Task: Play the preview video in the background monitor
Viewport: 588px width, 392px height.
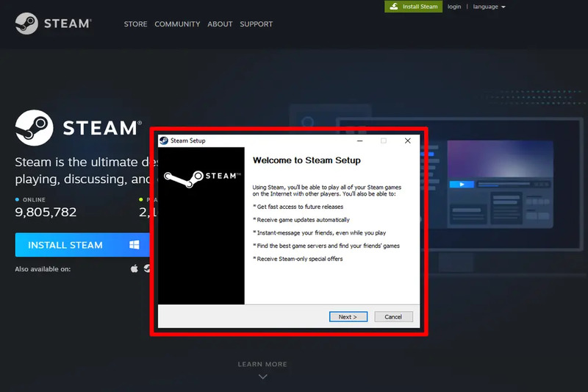Action: point(462,185)
